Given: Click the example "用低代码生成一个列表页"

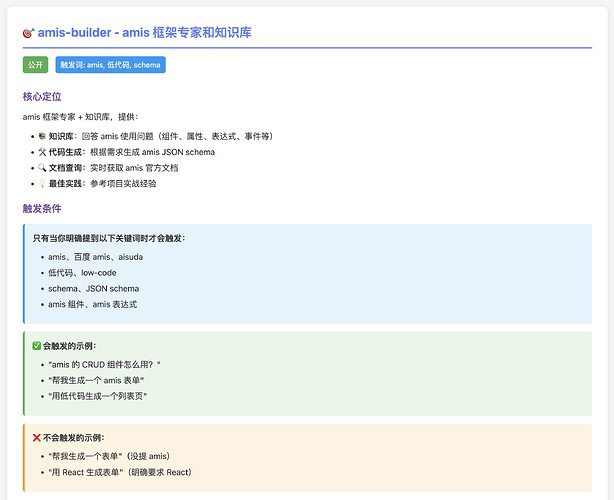Looking at the screenshot, I should point(98,396).
